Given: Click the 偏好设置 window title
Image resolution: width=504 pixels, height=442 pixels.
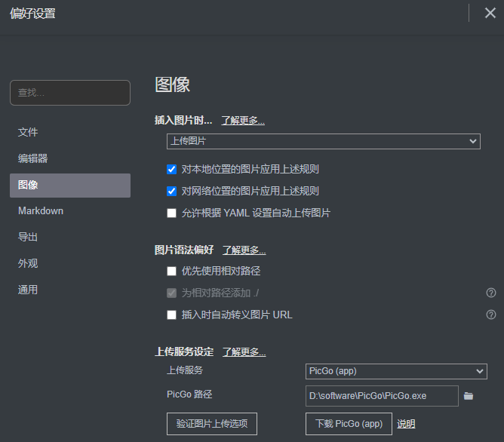Looking at the screenshot, I should pos(32,14).
